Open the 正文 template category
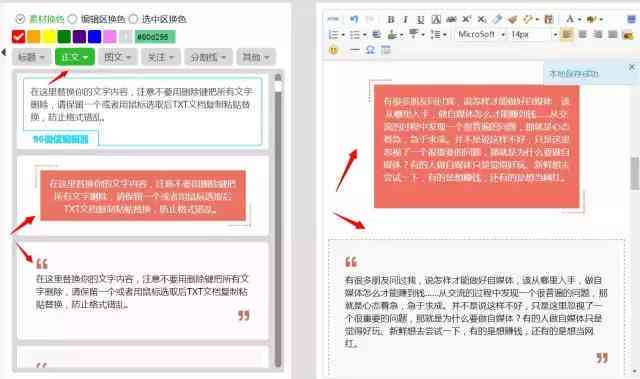 coord(75,57)
